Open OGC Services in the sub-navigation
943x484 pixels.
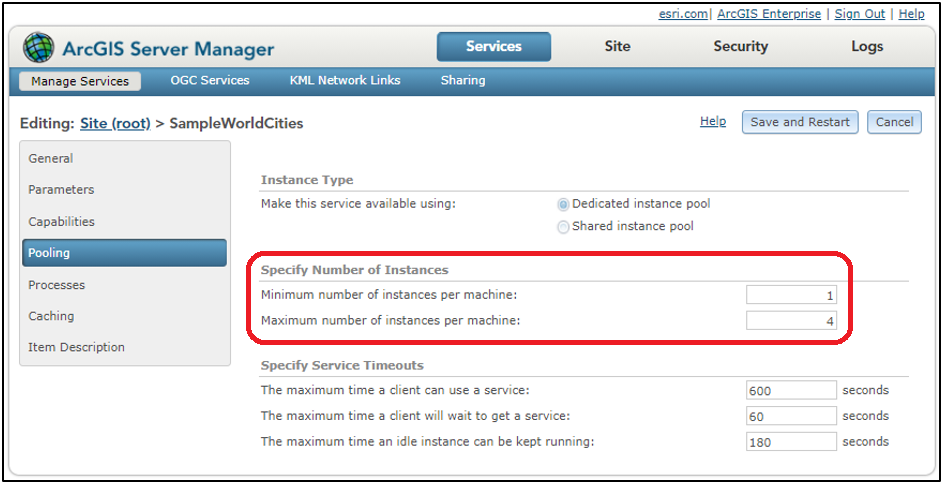210,81
